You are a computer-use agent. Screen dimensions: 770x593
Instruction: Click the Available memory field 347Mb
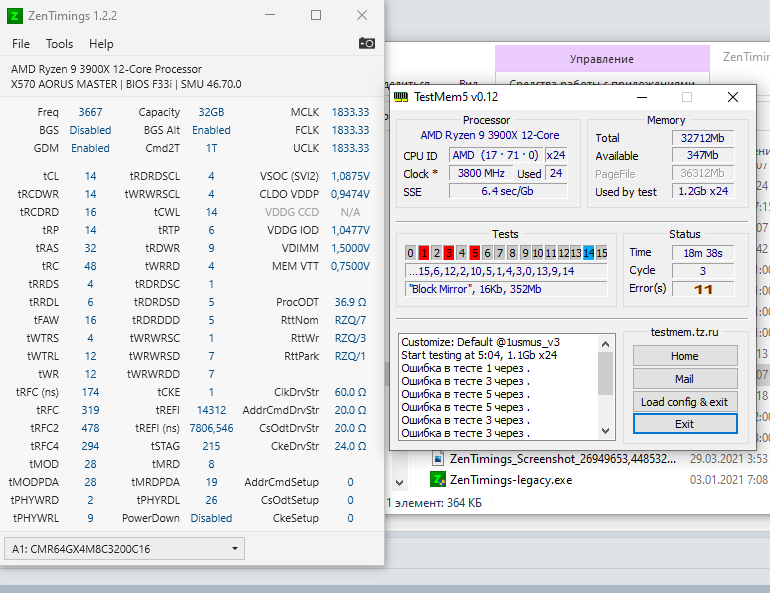point(703,155)
